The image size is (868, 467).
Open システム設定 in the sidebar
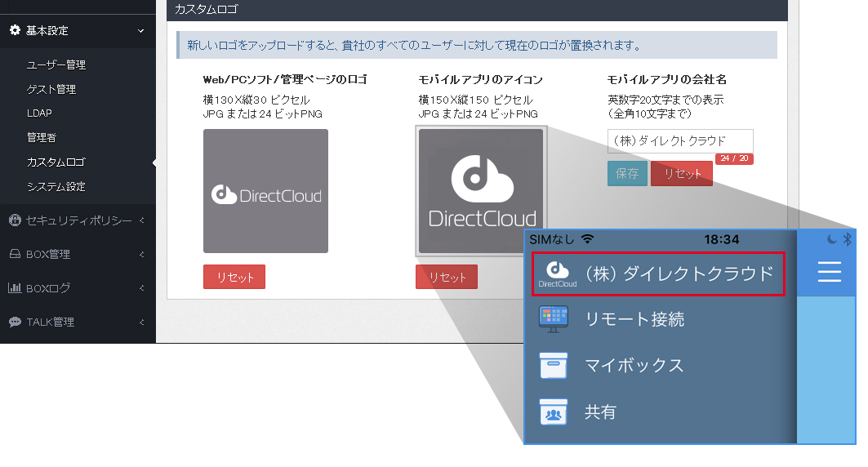(56, 186)
